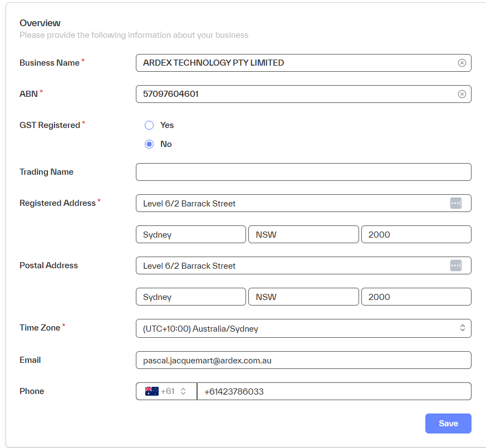Screen dimensions: 486x448
Task: Select Yes for GST Registered
Action: [149, 125]
